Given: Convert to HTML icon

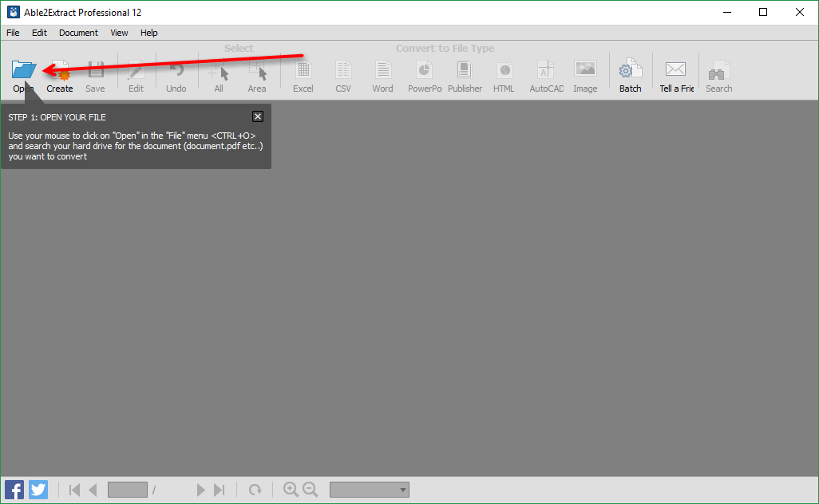Looking at the screenshot, I should pyautogui.click(x=504, y=70).
